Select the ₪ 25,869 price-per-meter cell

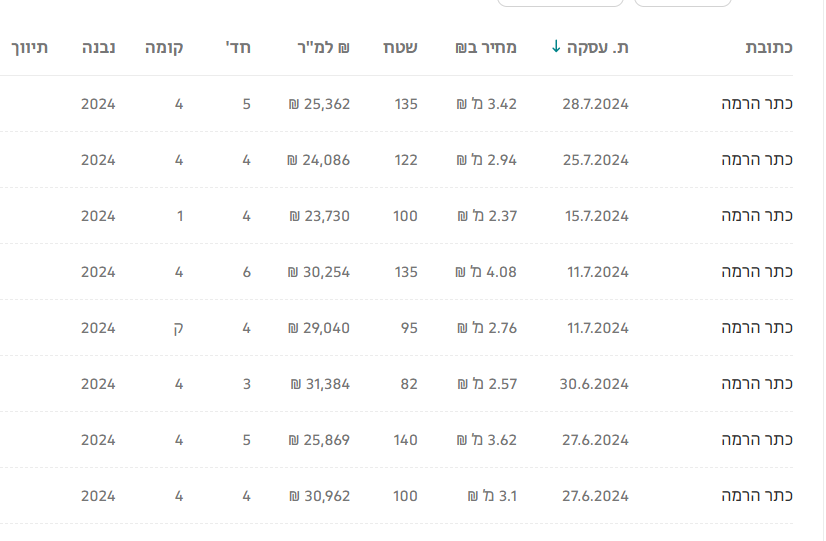tap(319, 440)
